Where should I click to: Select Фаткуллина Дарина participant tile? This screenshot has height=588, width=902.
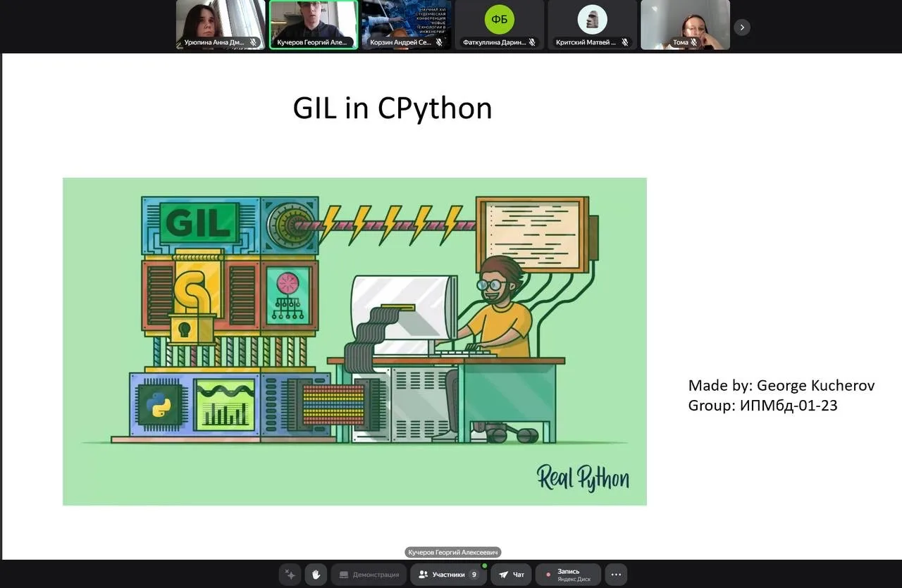coord(500,25)
